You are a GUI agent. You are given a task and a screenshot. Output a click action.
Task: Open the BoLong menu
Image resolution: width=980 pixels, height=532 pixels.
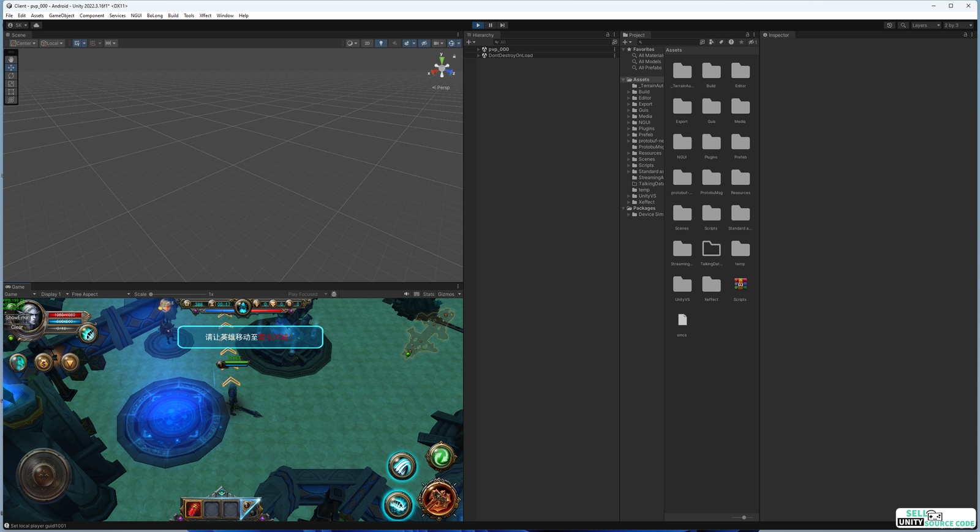pyautogui.click(x=155, y=15)
